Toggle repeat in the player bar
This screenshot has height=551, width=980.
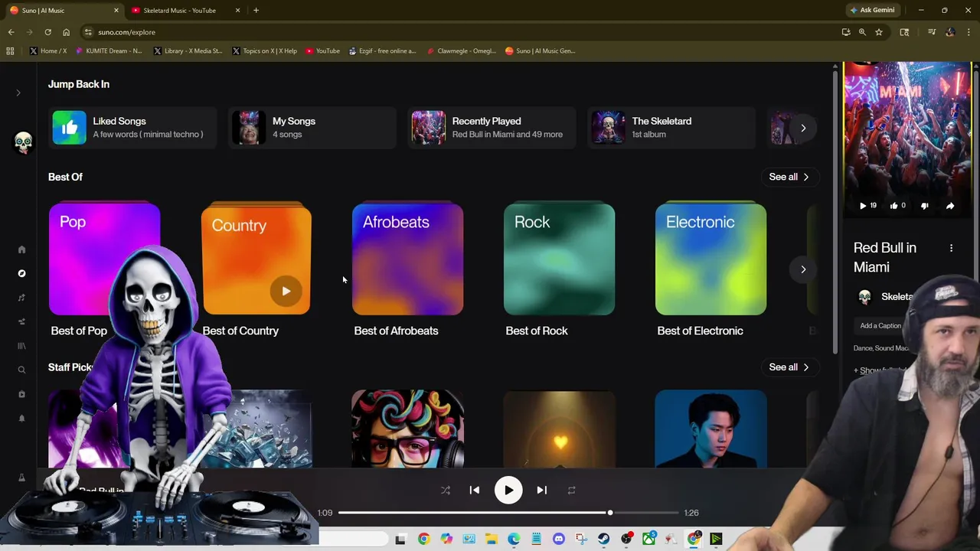coord(571,491)
